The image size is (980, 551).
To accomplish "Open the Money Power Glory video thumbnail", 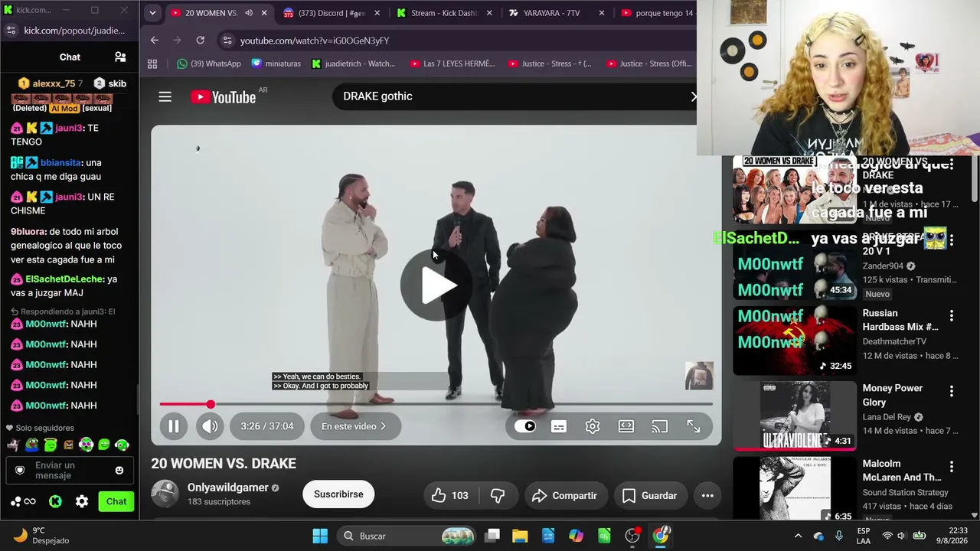I will pyautogui.click(x=795, y=416).
